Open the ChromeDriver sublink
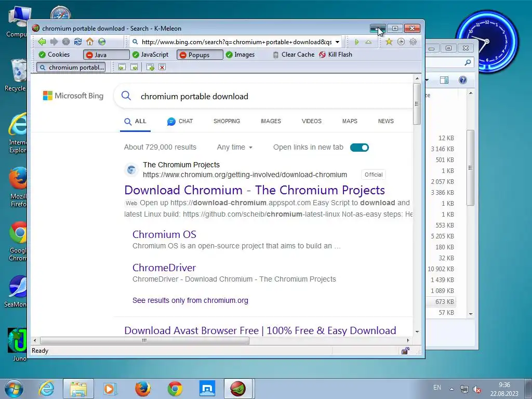The image size is (532, 399). pyautogui.click(x=164, y=268)
